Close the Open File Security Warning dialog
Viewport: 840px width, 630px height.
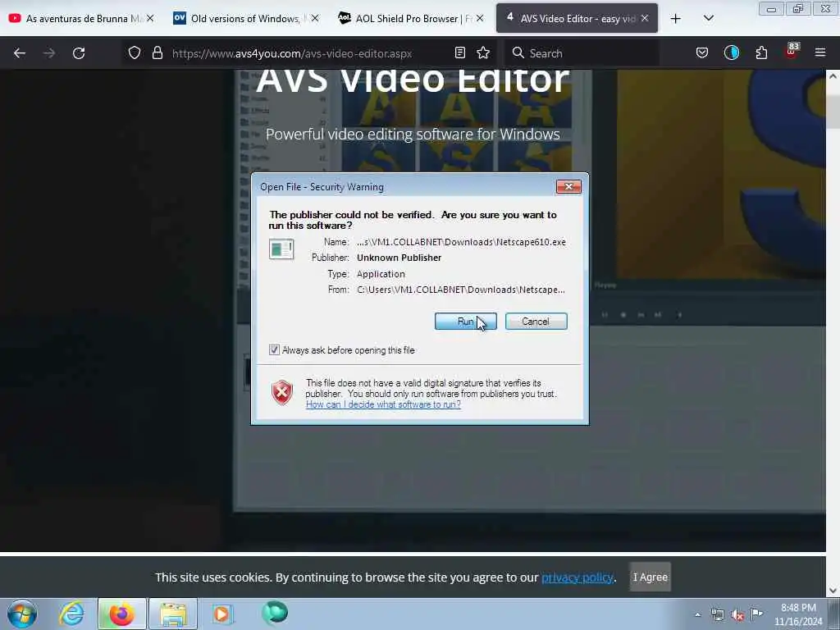568,186
